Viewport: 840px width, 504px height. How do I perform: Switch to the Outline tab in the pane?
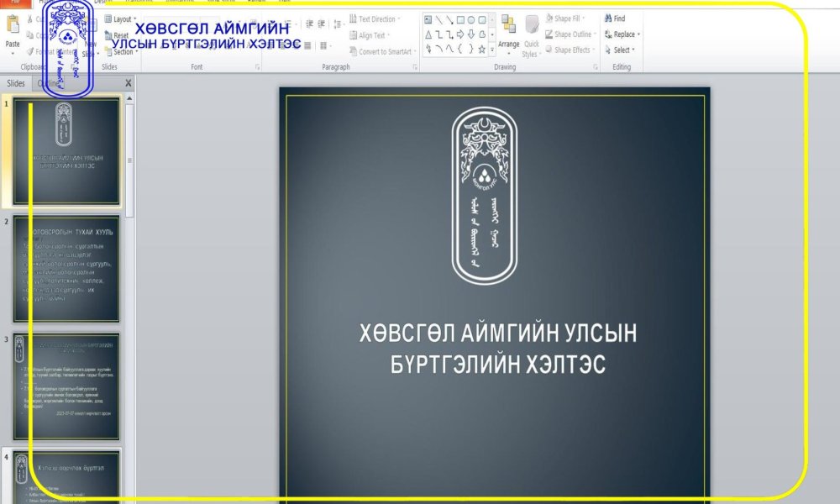(48, 83)
